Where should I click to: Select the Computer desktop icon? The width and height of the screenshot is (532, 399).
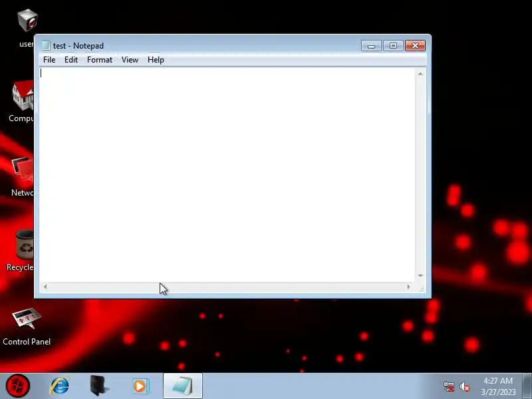tap(21, 101)
